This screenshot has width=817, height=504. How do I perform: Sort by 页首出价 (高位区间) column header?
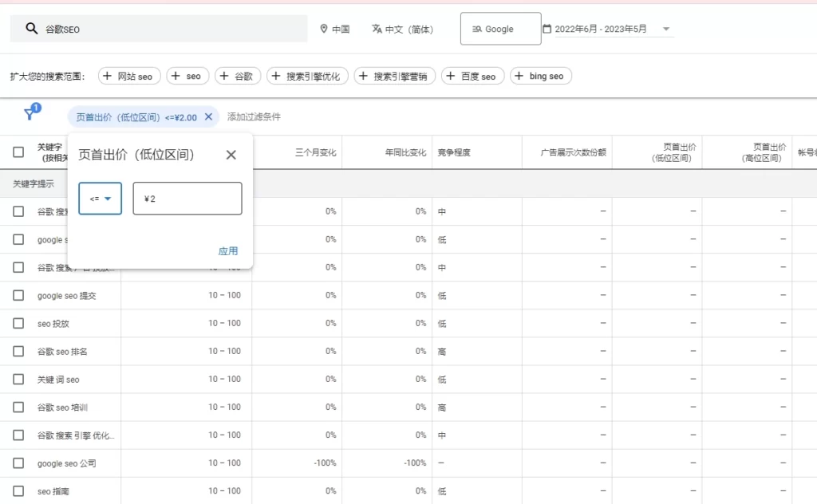click(x=764, y=152)
